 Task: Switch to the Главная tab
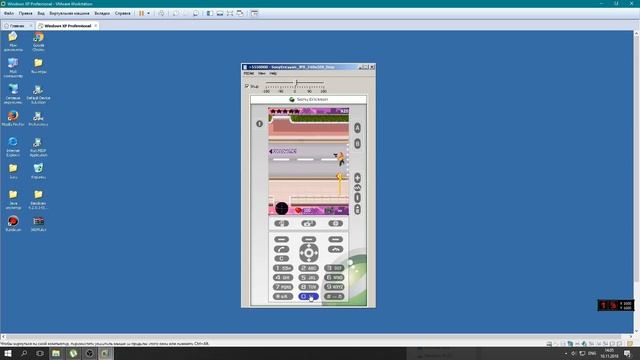click(17, 25)
